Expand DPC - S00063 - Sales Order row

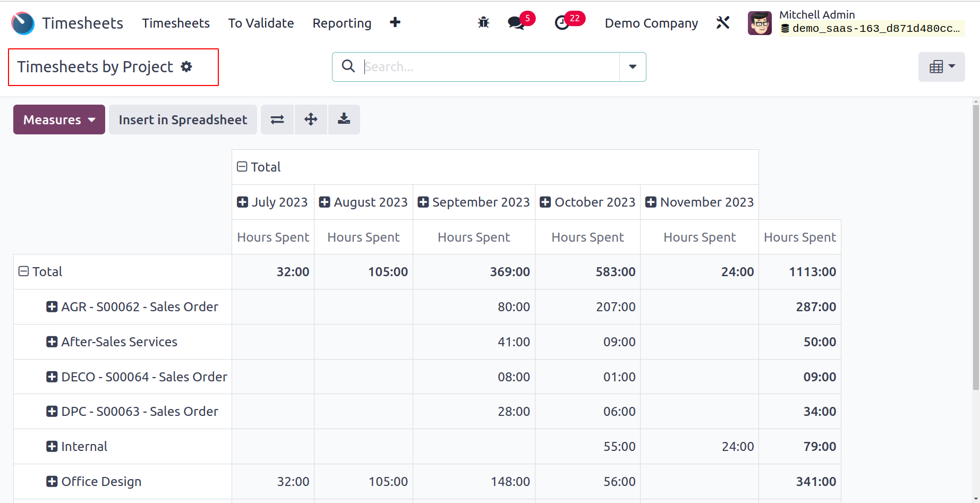click(52, 411)
